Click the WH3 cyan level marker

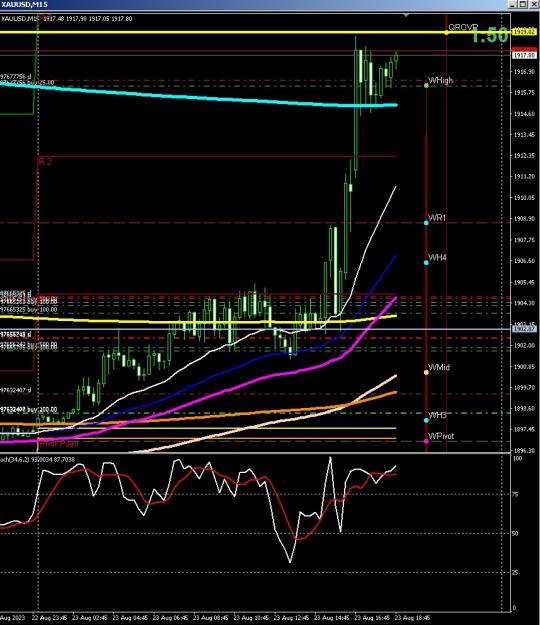coord(426,420)
